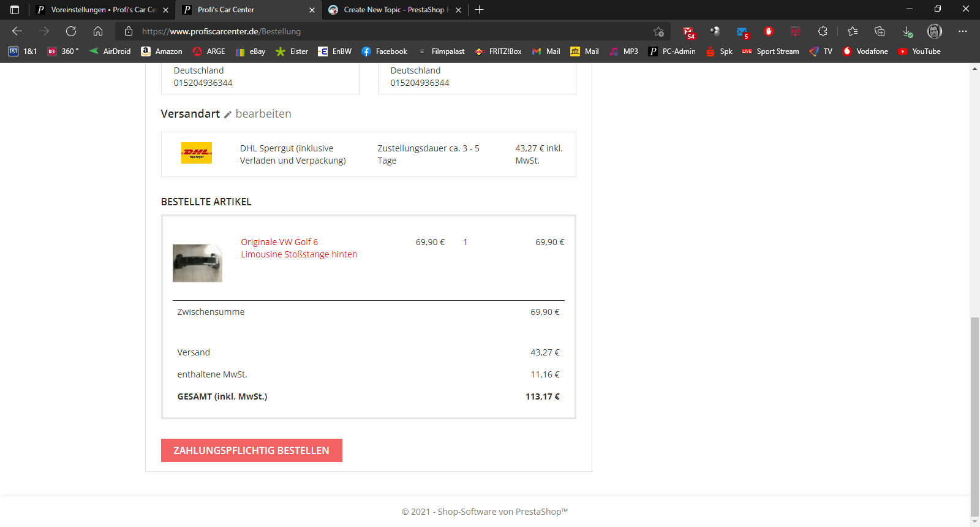Close the Voreinstellungen tab
The height and width of the screenshot is (527, 980).
coord(166,10)
